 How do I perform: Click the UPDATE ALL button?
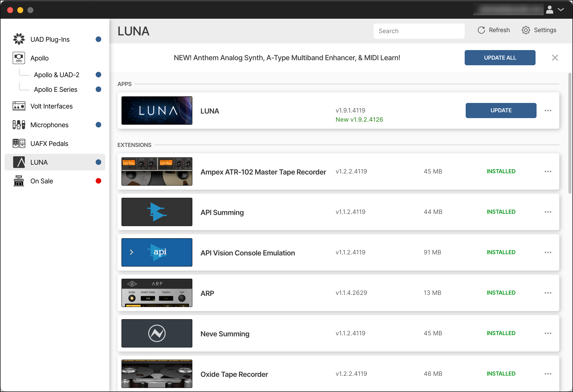[500, 58]
